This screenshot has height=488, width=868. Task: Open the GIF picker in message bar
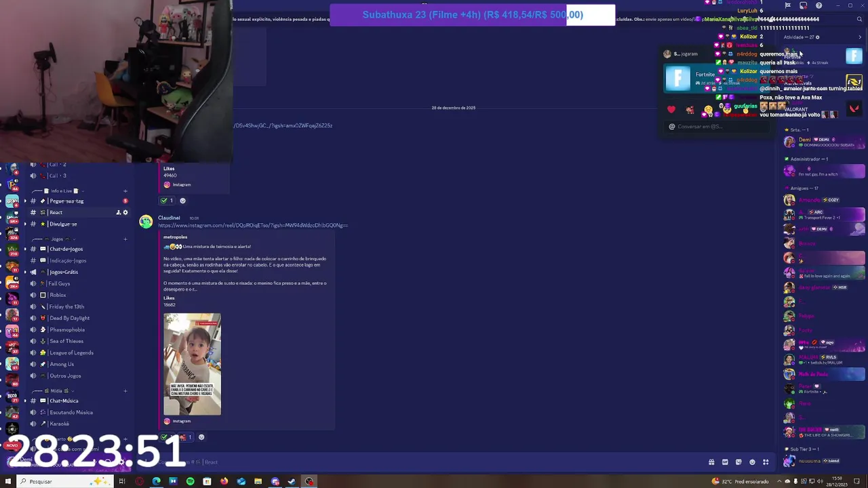coord(725,462)
